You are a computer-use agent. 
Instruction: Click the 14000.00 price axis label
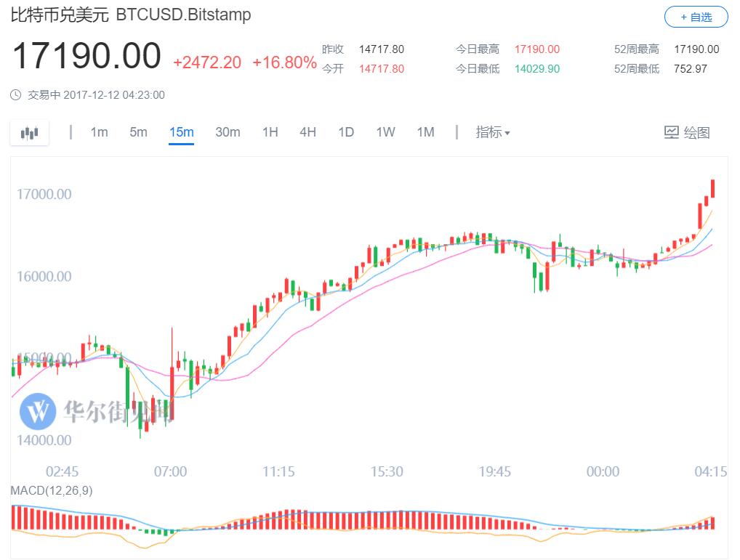point(44,440)
